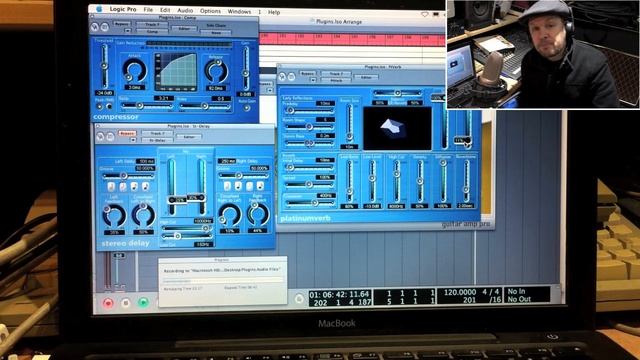Select third right delay note value button
Image resolution: width=640 pixels, height=360 pixels.
click(x=249, y=186)
